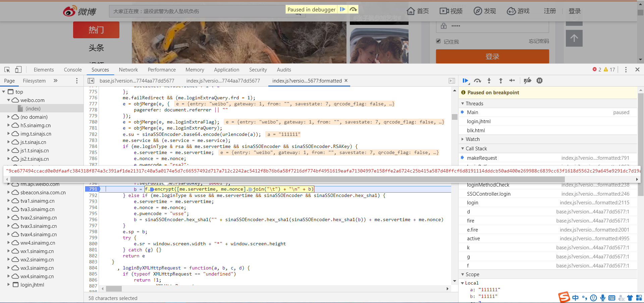644x303 pixels.
Task: Click the 登录 link in top navigation
Action: coord(575,11)
